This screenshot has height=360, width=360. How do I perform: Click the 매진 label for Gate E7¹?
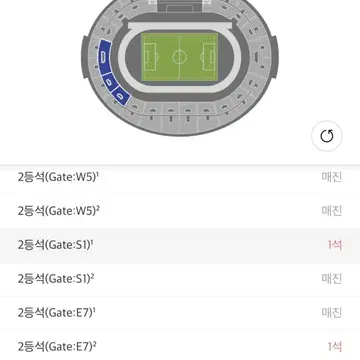pos(332,313)
